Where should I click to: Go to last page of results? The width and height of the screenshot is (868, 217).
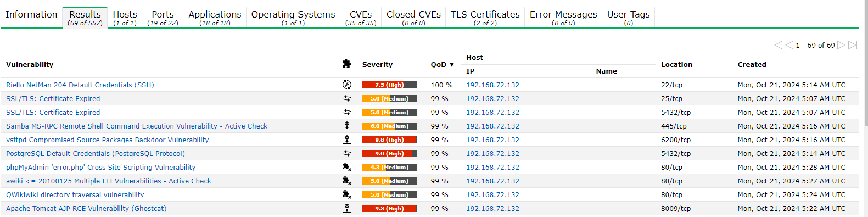click(x=853, y=45)
